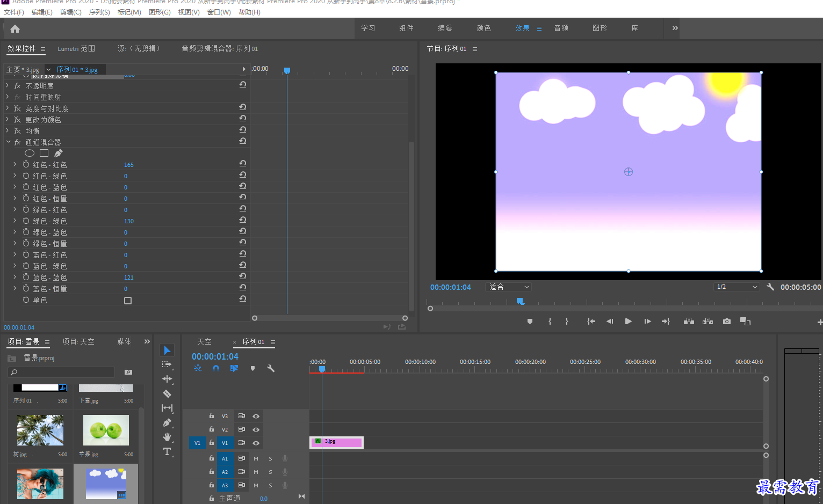Open the 1/2 playback resolution dropdown

[737, 287]
